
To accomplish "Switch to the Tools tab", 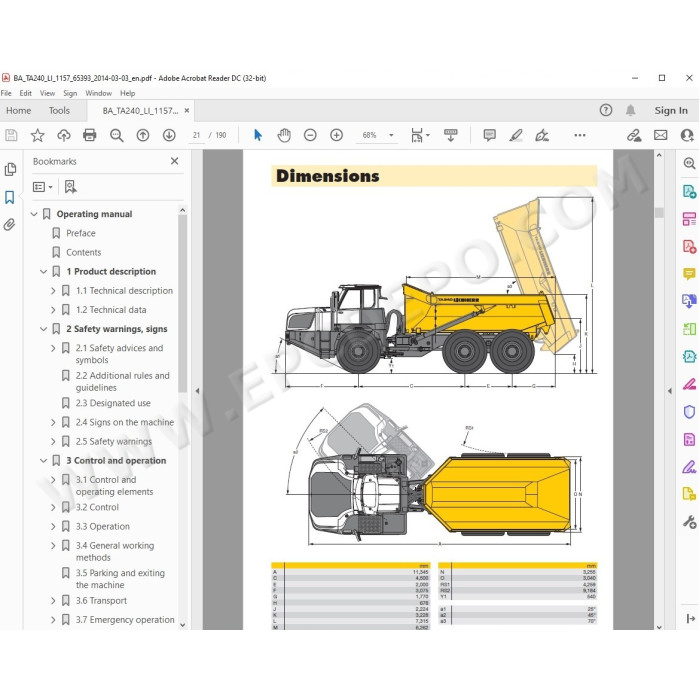I will (x=59, y=110).
